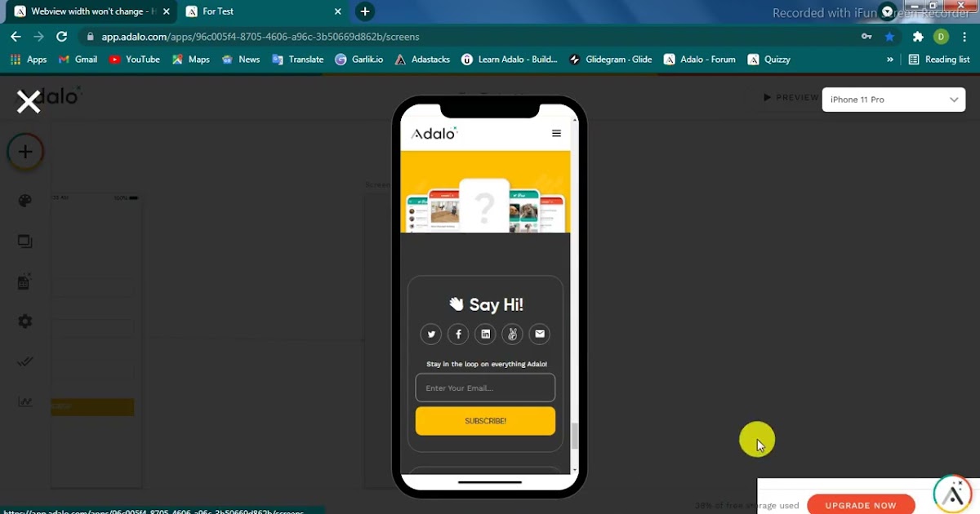Open the Reading list
The height and width of the screenshot is (514, 980).
tap(939, 60)
